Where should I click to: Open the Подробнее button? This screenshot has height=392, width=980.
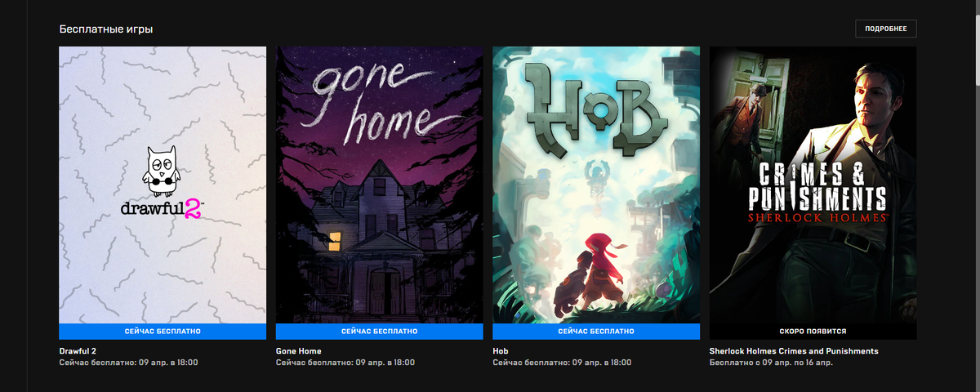(886, 29)
